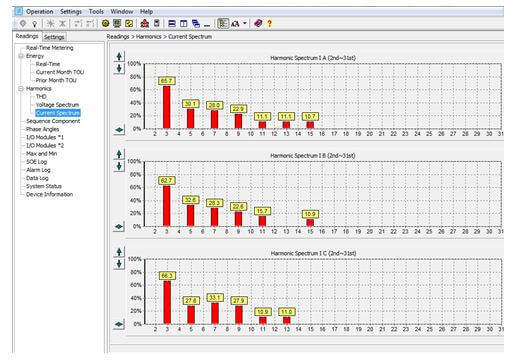Screen dimensions: 518x364
Task: Click down arrow for I A spectrum chart
Action: [x=119, y=69]
